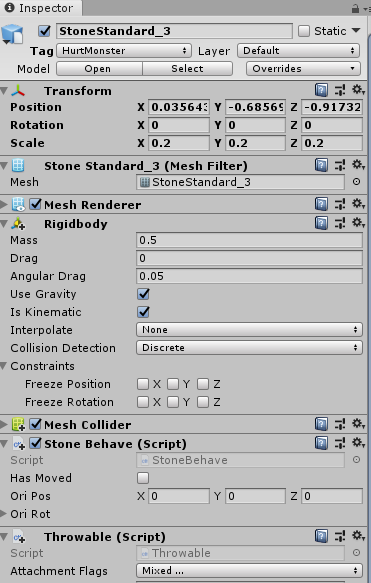This screenshot has height=583, width=371.
Task: Open the Rigidbody gear settings menu
Action: 358,223
